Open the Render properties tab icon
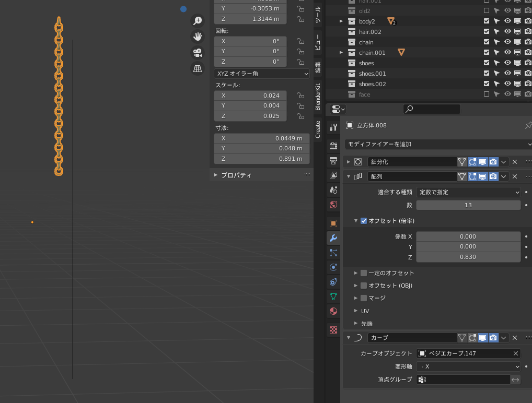Viewport: 532px width, 403px height. [333, 146]
